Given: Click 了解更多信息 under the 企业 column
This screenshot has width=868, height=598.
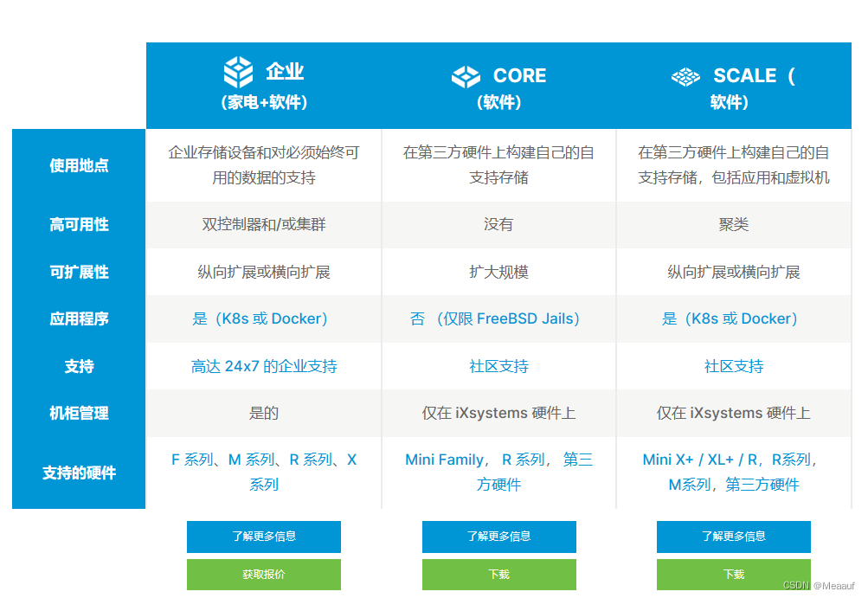Looking at the screenshot, I should coord(263,537).
